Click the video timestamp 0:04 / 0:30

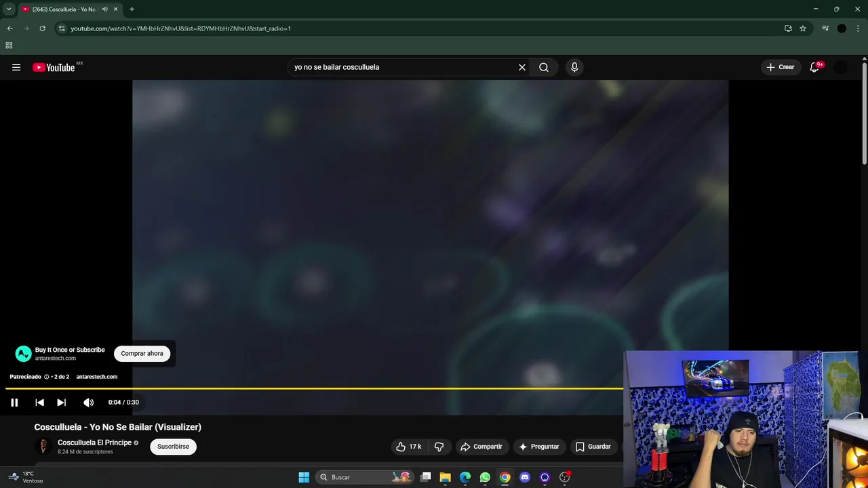click(x=123, y=403)
